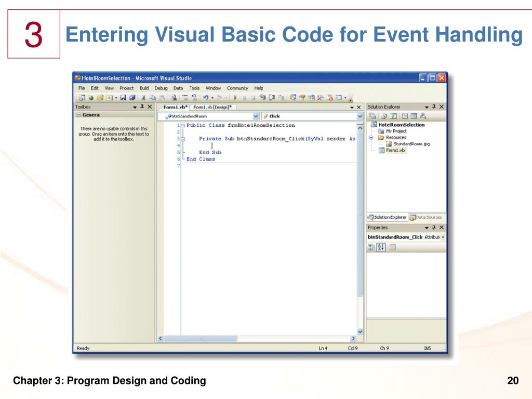Open the btnStandardRoom class name dropdown
This screenshot has height=399, width=532.
tap(256, 116)
